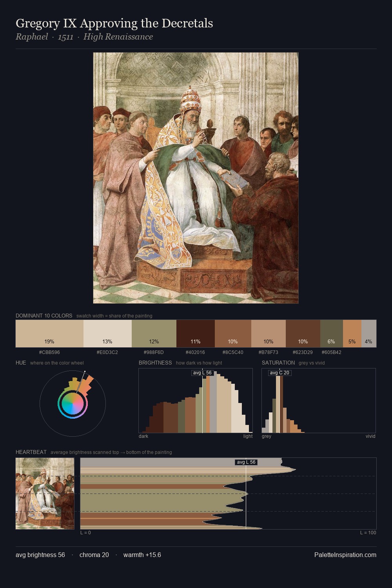Open the PaletteInspiration.com link
The image size is (392, 588).
(x=345, y=555)
